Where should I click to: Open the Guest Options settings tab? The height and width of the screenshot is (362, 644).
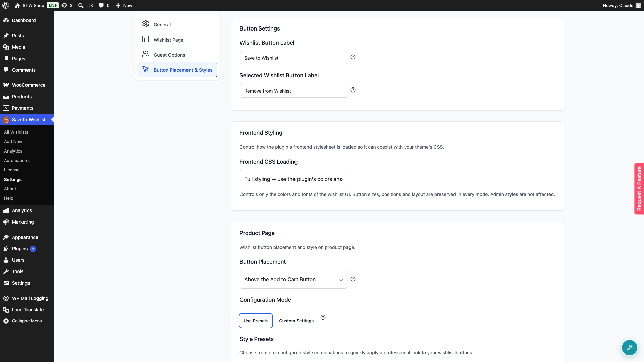(177, 55)
